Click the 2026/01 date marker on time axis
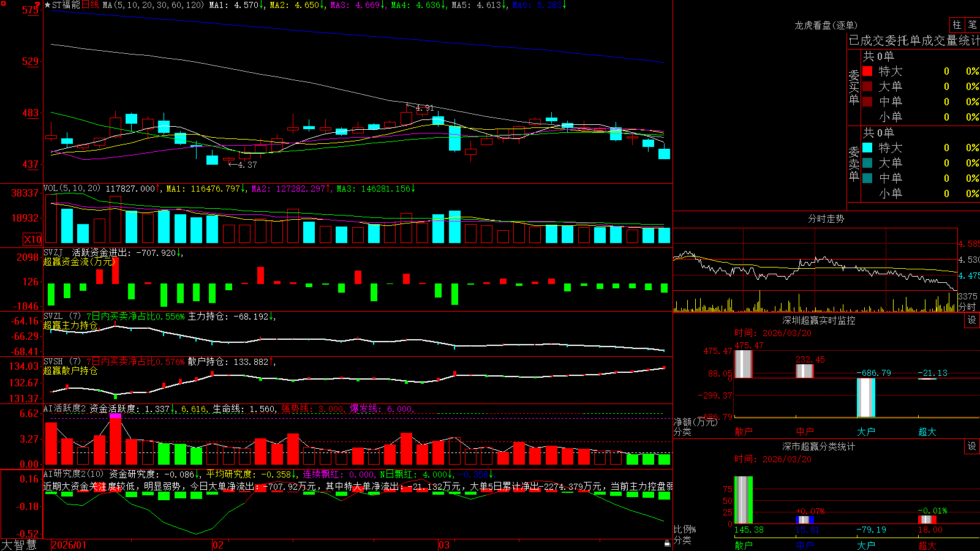This screenshot has height=551, width=980. (x=69, y=545)
